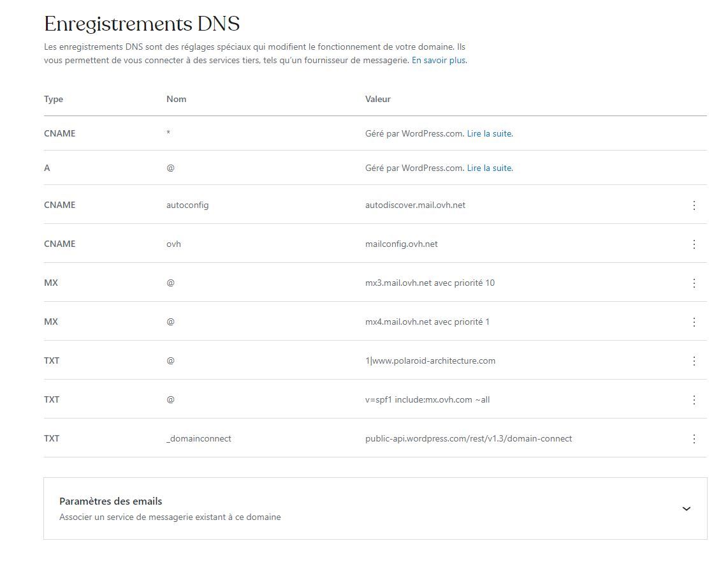Image resolution: width=728 pixels, height=564 pixels.
Task: Open options menu for ovh CNAME record
Action: 694,244
